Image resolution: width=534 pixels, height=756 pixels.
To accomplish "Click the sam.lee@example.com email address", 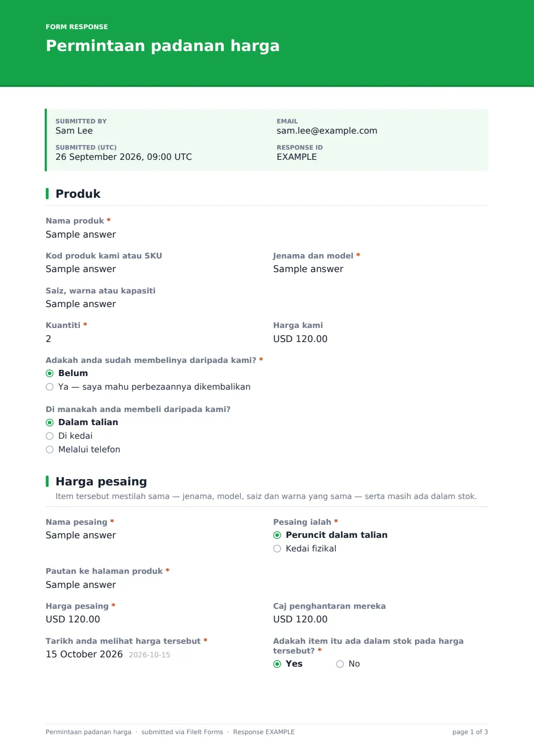I will point(327,131).
